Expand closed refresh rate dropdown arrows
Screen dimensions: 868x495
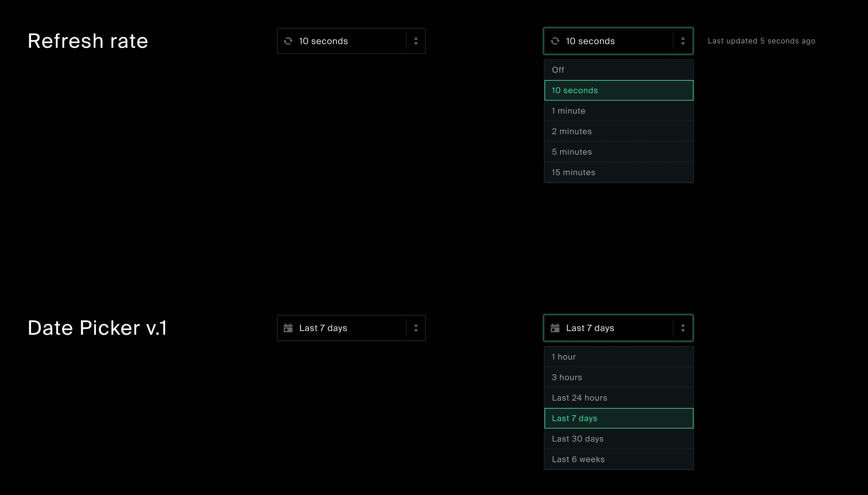[x=416, y=41]
